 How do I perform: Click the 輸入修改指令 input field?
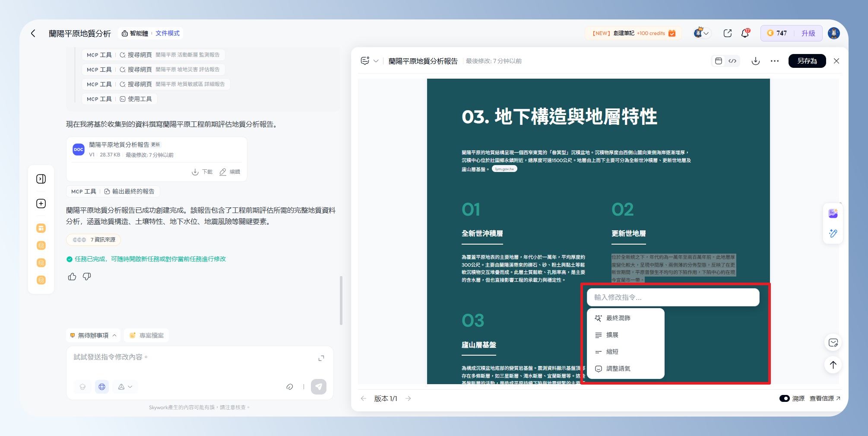(672, 297)
